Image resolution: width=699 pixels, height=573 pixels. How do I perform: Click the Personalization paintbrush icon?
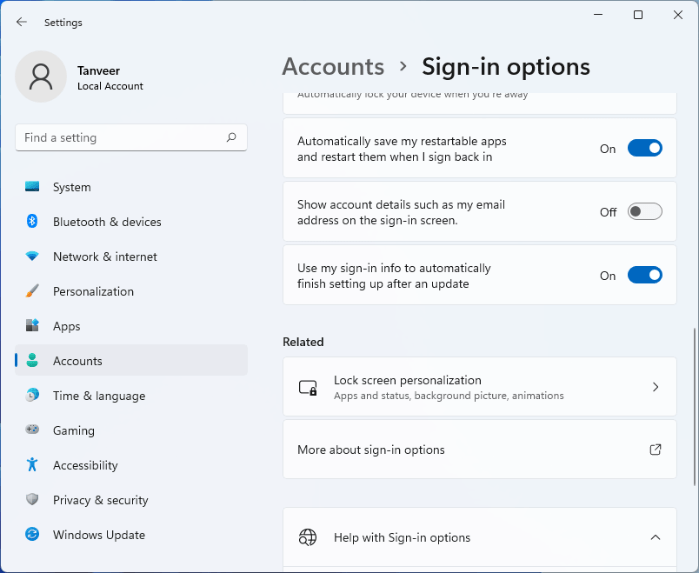(x=33, y=292)
